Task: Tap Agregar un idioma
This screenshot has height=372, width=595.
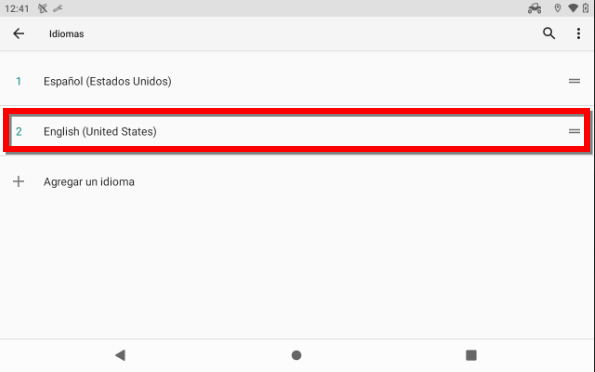Action: click(89, 182)
